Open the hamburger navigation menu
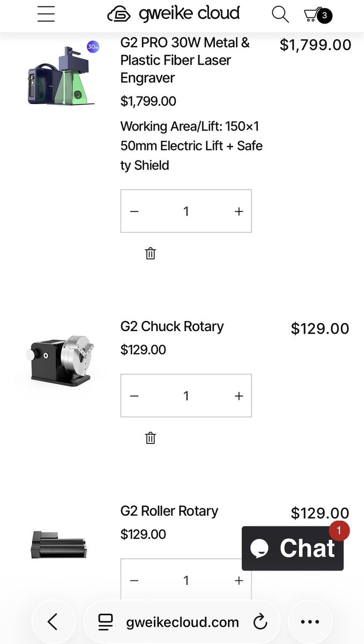This screenshot has height=644, width=364. click(47, 14)
